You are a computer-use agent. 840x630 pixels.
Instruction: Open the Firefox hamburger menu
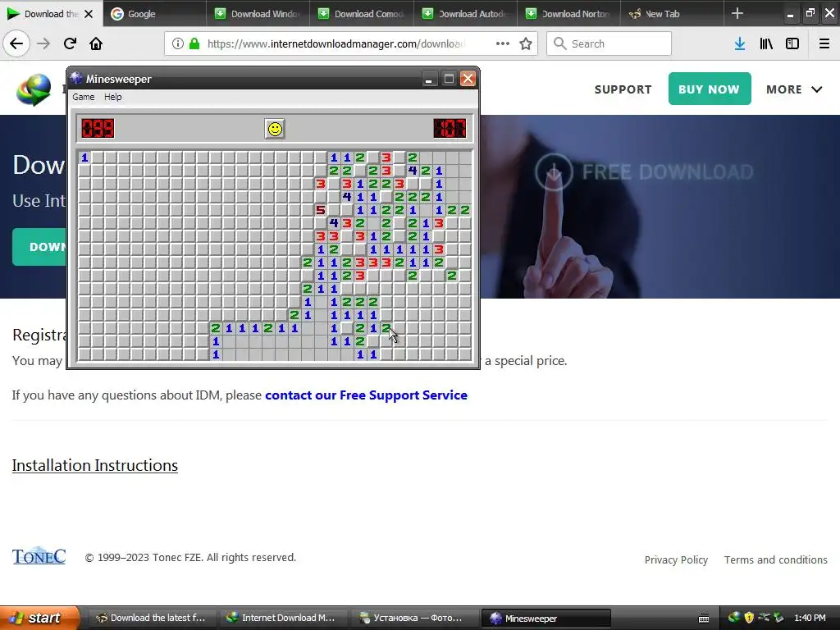click(x=824, y=43)
